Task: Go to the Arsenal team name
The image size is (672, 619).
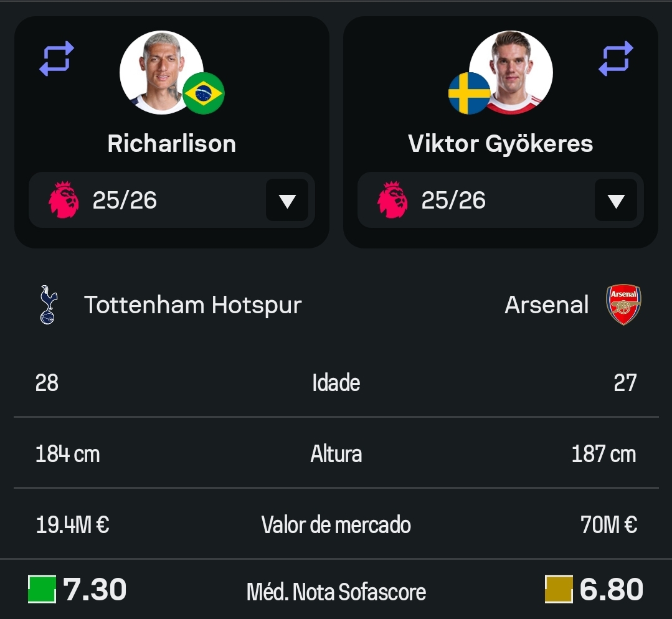Action: tap(546, 305)
